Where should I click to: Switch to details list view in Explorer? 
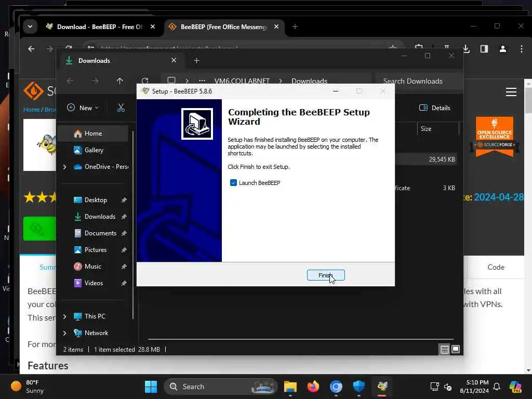[x=445, y=349]
